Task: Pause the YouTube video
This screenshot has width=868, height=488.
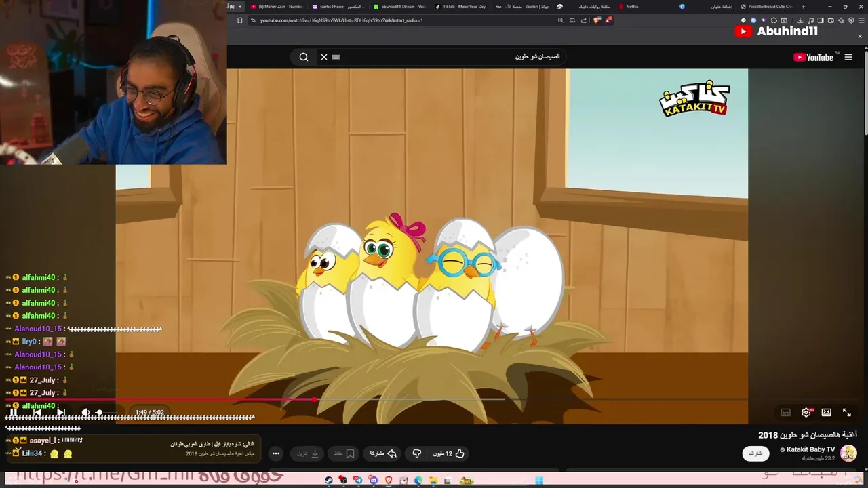Action: click(x=13, y=412)
